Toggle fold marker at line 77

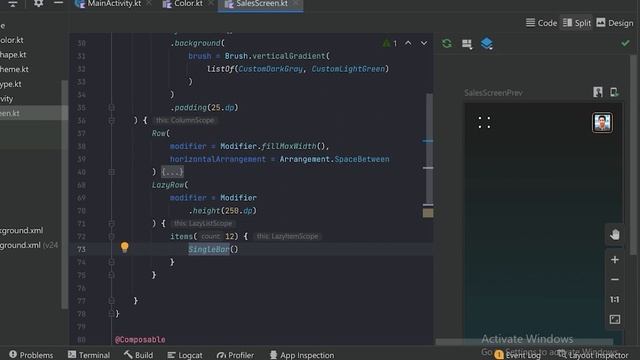[111, 301]
